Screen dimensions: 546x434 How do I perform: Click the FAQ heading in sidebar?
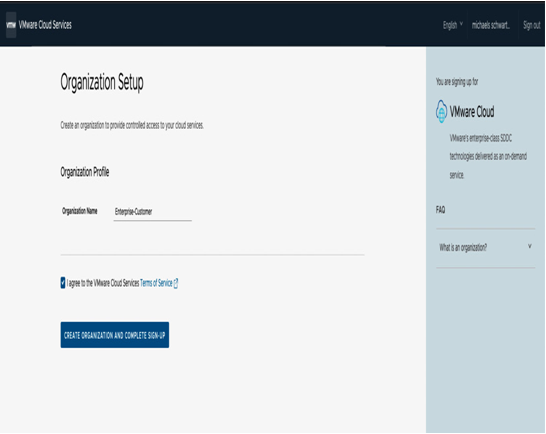click(440, 210)
